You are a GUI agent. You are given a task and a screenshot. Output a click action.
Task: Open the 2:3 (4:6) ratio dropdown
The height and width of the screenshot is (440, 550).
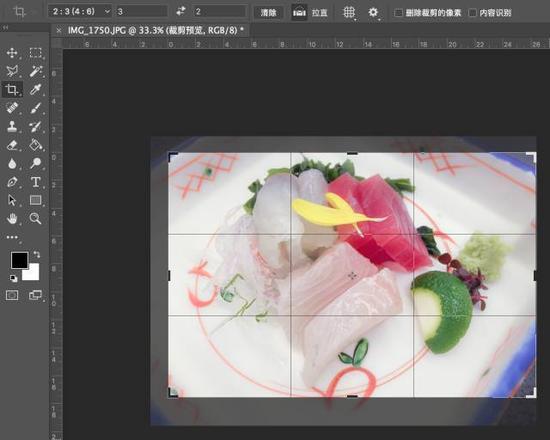(x=80, y=12)
